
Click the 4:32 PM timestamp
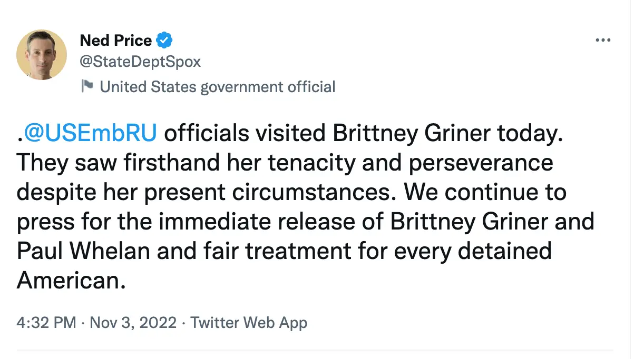point(46,322)
